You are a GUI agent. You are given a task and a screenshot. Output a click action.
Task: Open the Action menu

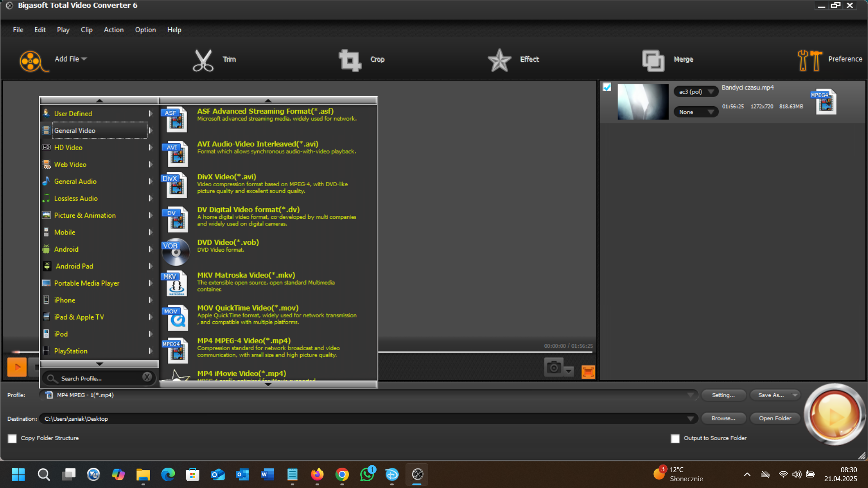click(x=113, y=30)
